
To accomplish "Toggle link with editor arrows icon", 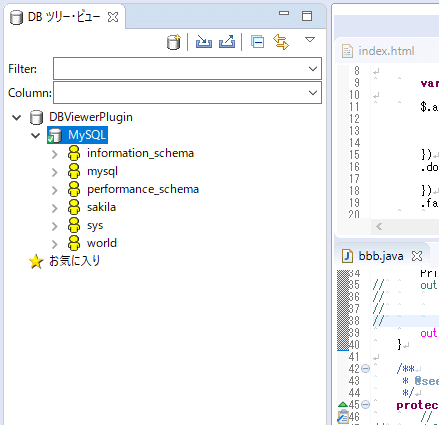I will click(281, 42).
